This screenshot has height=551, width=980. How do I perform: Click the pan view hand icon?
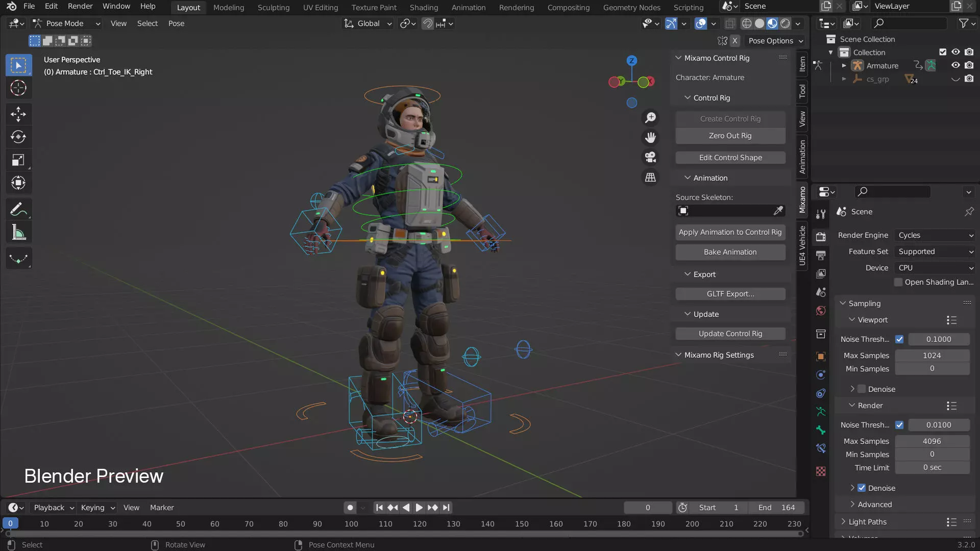[x=650, y=138]
